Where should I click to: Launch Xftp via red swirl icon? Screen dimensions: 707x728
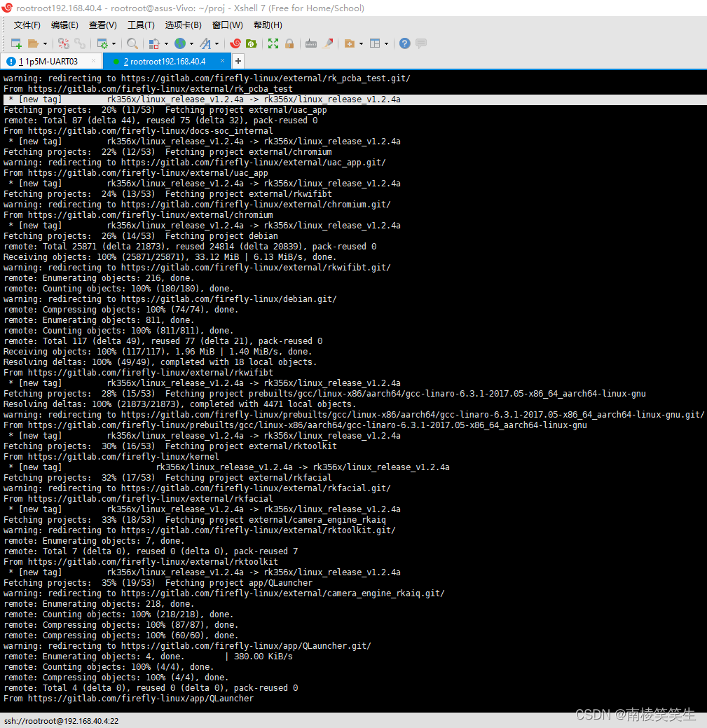[x=235, y=43]
